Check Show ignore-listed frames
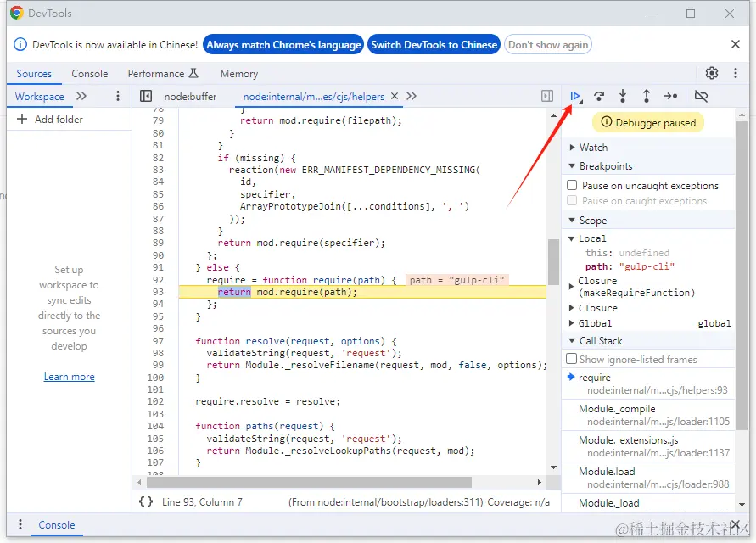Viewport: 756px width, 543px height. pyautogui.click(x=571, y=359)
